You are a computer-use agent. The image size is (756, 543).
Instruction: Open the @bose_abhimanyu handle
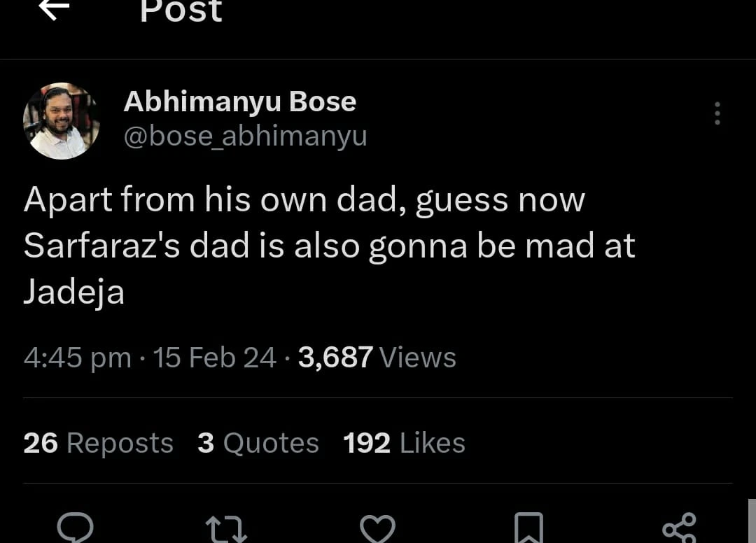point(245,136)
